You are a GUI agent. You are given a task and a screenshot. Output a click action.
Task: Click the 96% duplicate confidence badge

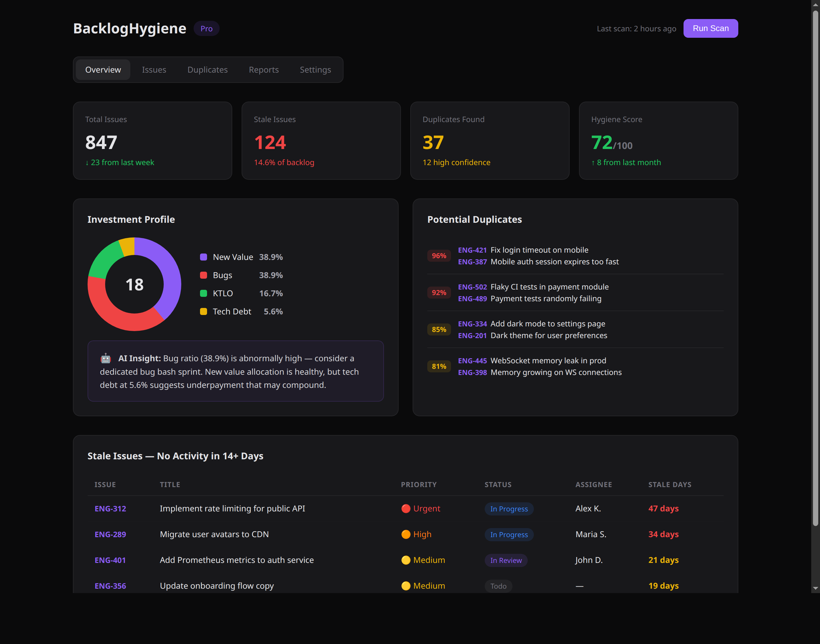click(439, 256)
